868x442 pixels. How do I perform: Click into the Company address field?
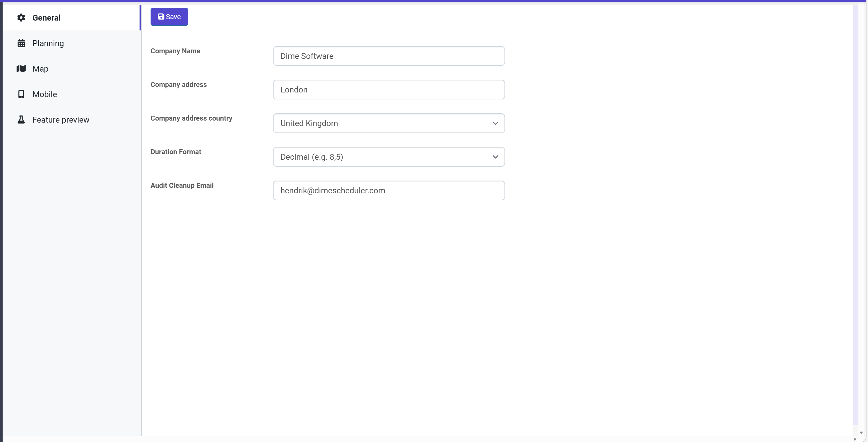[388, 90]
